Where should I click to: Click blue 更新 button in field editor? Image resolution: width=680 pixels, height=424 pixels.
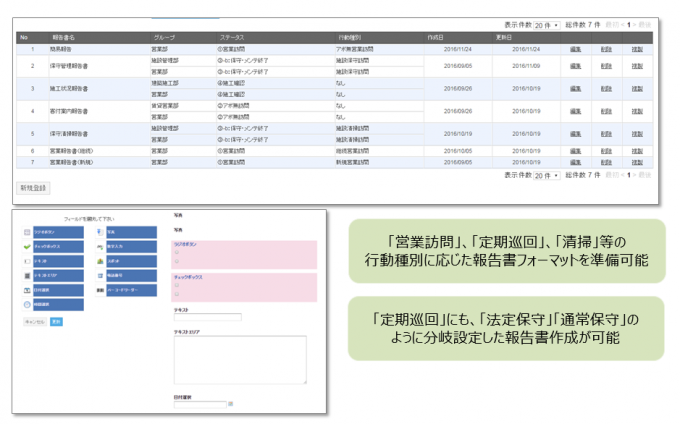tap(56, 322)
